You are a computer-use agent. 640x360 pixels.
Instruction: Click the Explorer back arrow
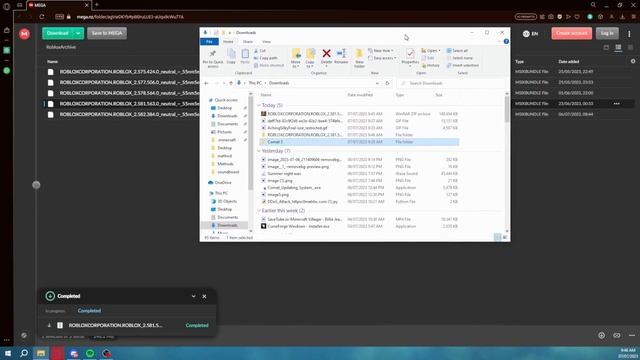206,83
